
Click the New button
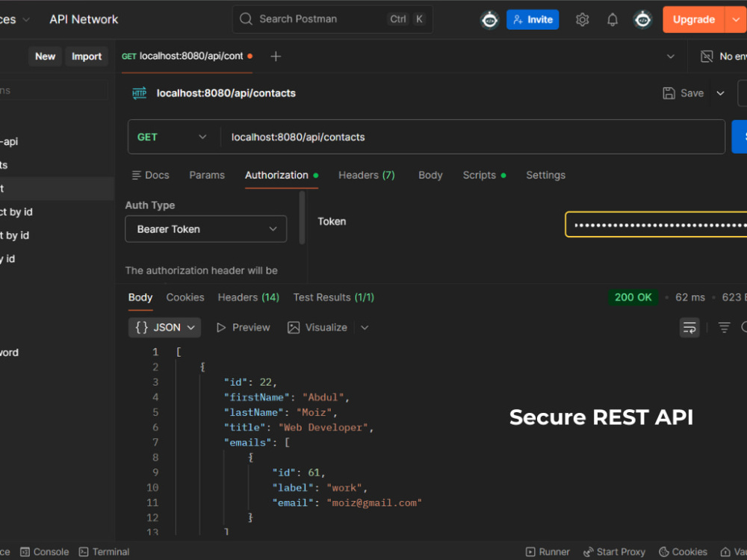point(46,56)
